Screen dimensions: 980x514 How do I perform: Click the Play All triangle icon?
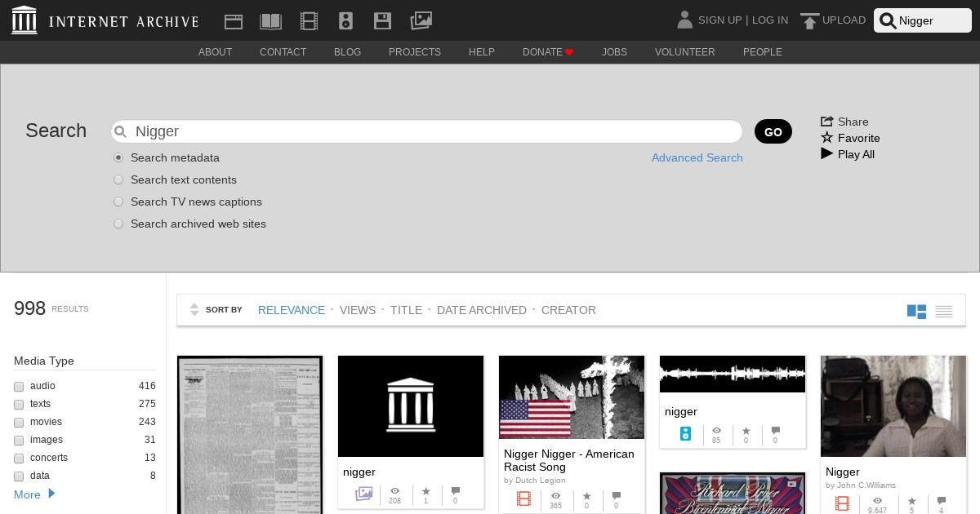[827, 153]
